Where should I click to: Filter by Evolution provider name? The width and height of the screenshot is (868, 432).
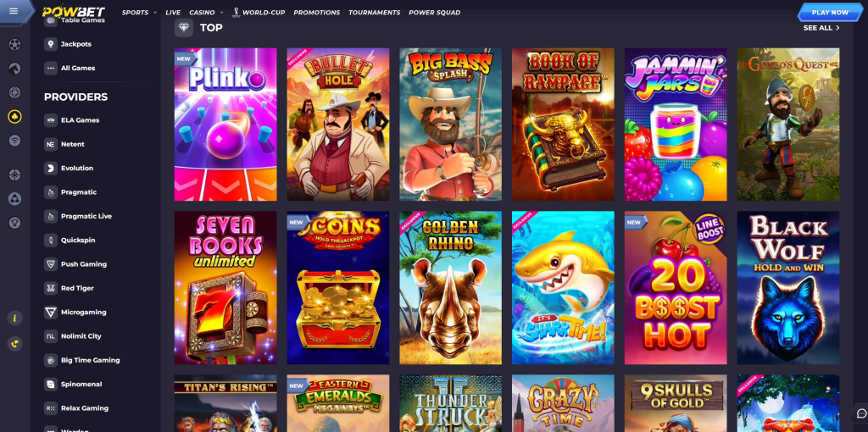pyautogui.click(x=77, y=169)
